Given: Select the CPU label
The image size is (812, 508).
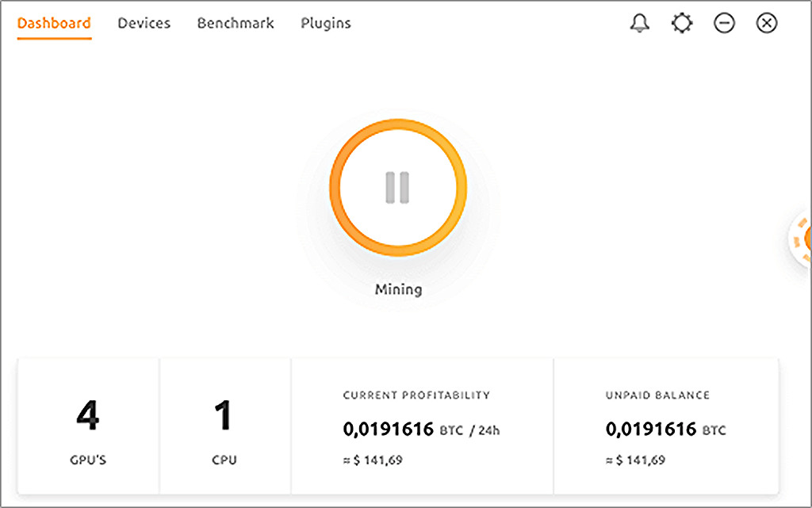Looking at the screenshot, I should click(224, 460).
